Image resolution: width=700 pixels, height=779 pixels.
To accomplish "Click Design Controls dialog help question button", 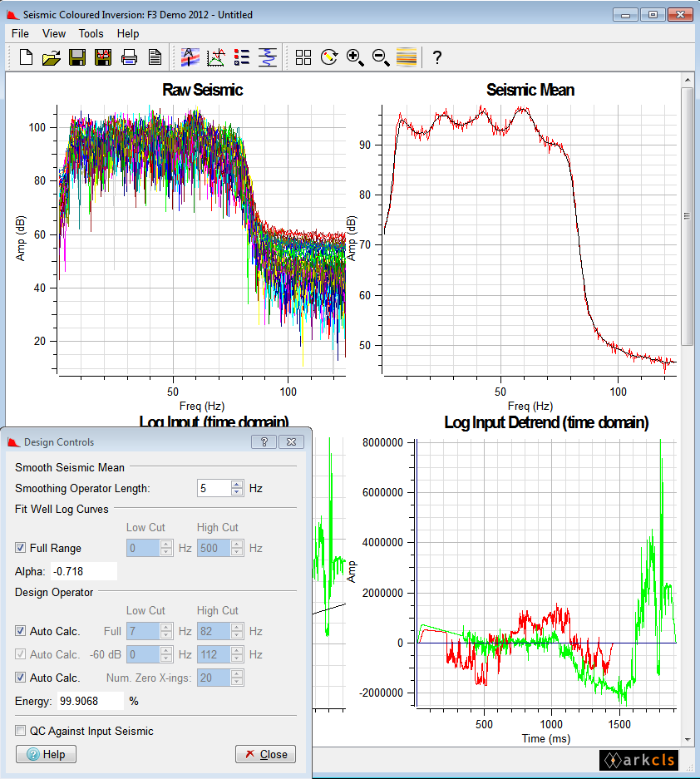I will (264, 441).
